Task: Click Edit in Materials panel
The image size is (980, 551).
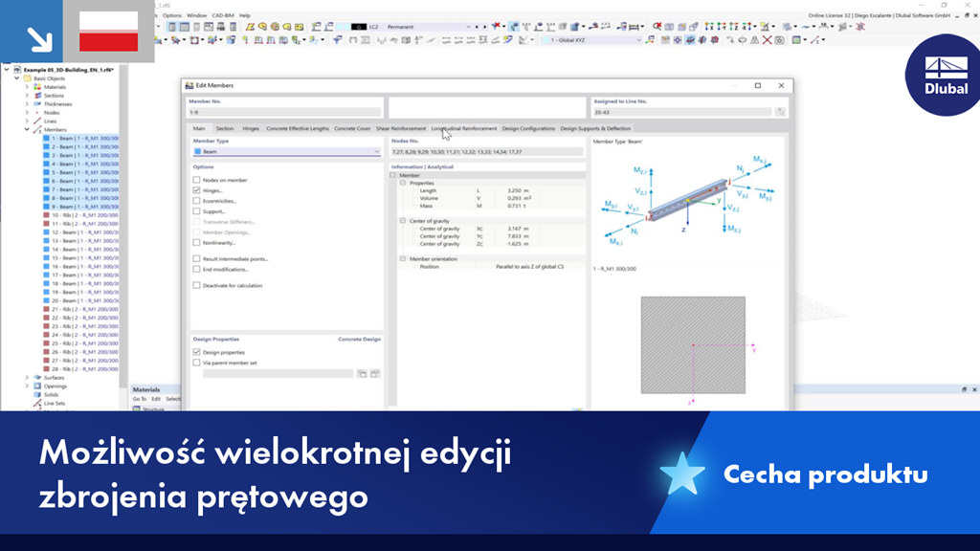Action: (x=156, y=399)
